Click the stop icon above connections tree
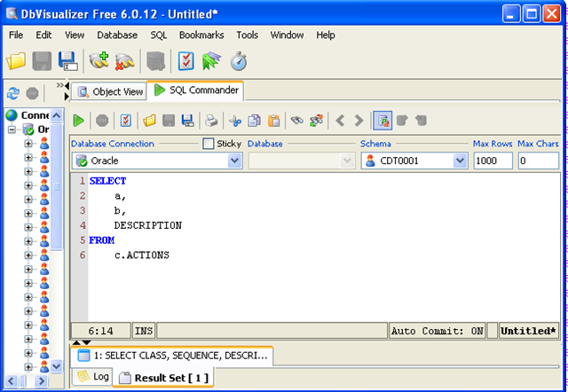Screen dimensions: 568x392 [x=32, y=93]
